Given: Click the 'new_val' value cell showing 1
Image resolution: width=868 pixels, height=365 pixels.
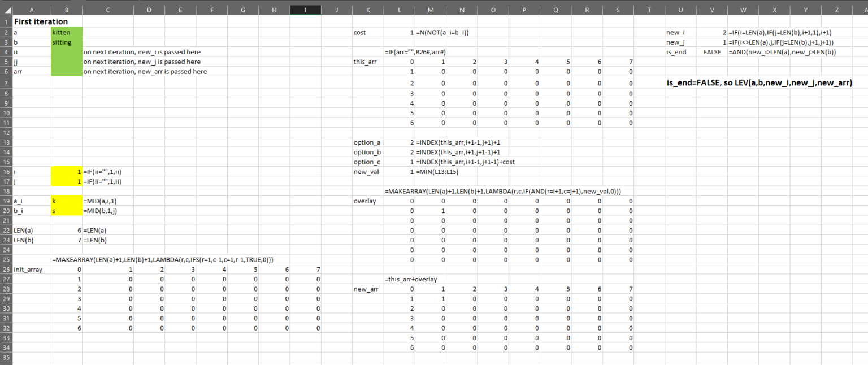Looking at the screenshot, I should [399, 172].
